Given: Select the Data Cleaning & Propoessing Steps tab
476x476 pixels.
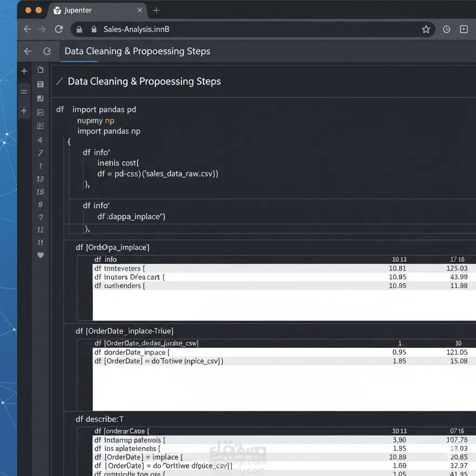Looking at the screenshot, I should click(x=137, y=51).
